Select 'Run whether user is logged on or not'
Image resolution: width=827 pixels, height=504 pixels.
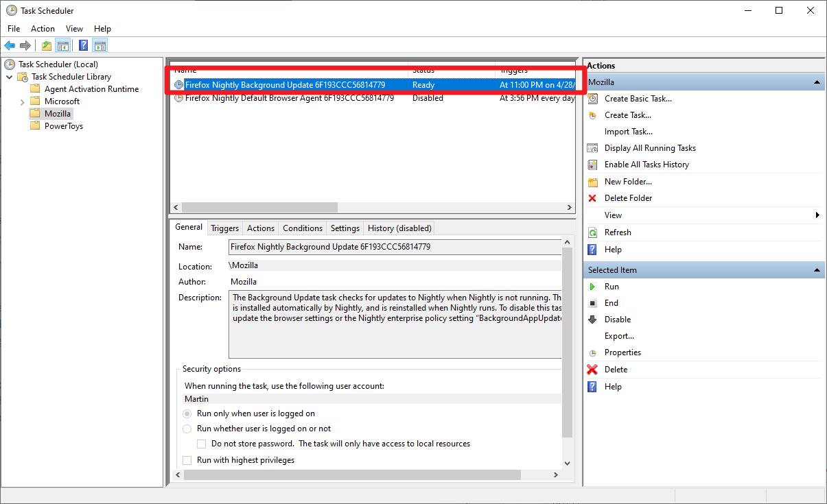coord(187,429)
